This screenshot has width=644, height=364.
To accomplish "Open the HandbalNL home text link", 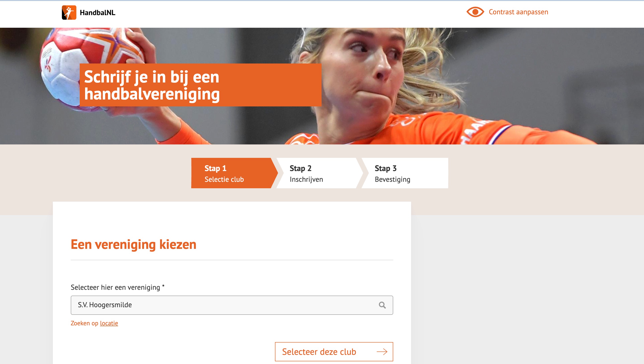I will [x=97, y=13].
